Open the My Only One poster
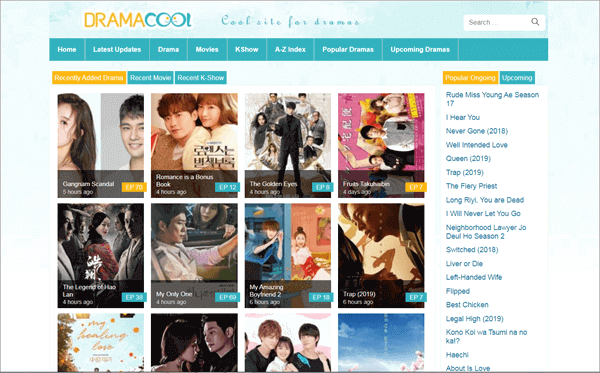Image resolution: width=600 pixels, height=373 pixels. (194, 256)
